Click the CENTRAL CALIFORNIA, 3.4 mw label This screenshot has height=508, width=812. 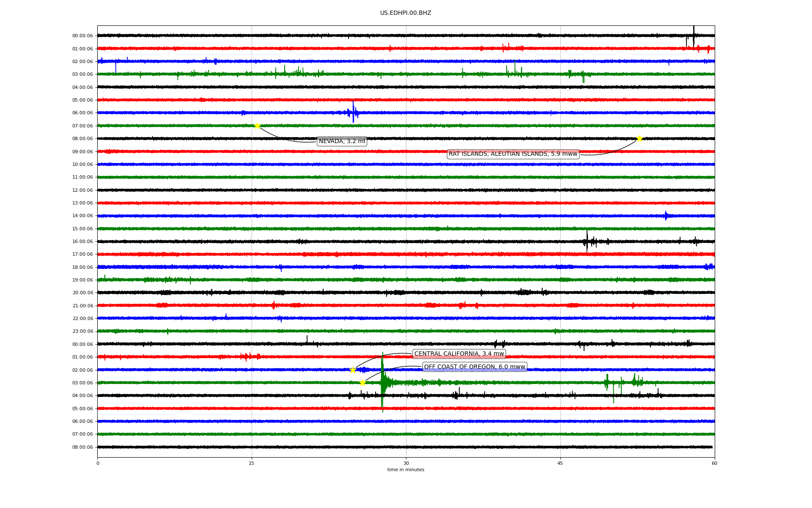coord(459,354)
